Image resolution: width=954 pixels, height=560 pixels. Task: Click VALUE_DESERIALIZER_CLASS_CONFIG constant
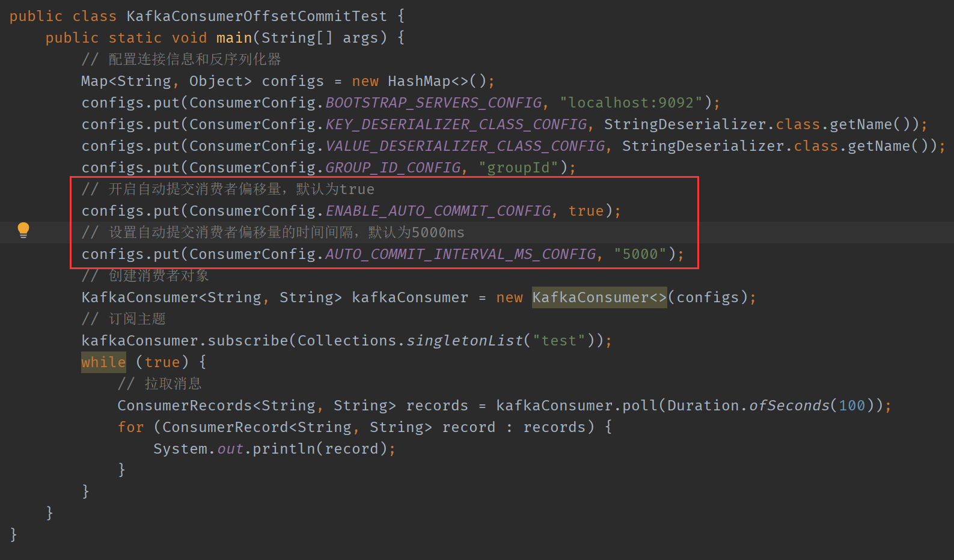(465, 146)
